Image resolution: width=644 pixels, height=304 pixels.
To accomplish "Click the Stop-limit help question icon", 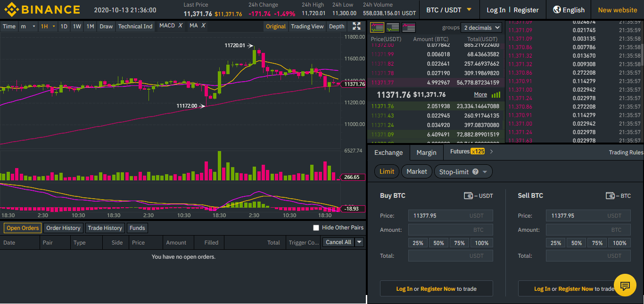I will pyautogui.click(x=475, y=172).
